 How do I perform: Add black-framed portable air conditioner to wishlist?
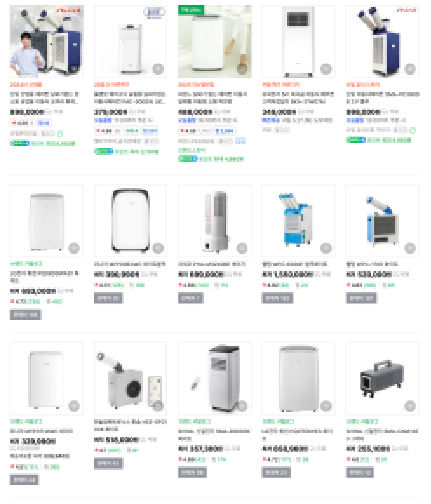pyautogui.click(x=158, y=248)
